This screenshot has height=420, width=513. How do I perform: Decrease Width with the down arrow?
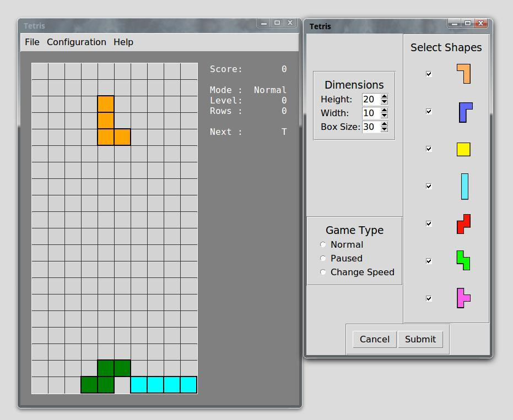point(385,116)
